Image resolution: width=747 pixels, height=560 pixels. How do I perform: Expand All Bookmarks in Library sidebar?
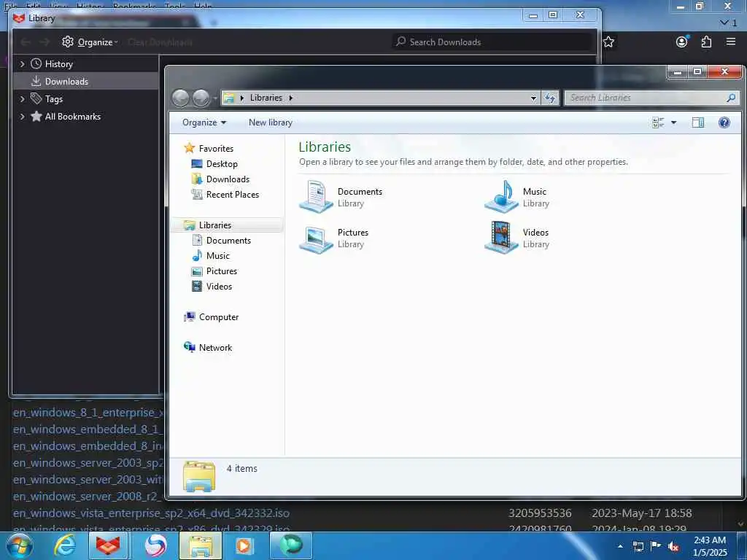(22, 117)
